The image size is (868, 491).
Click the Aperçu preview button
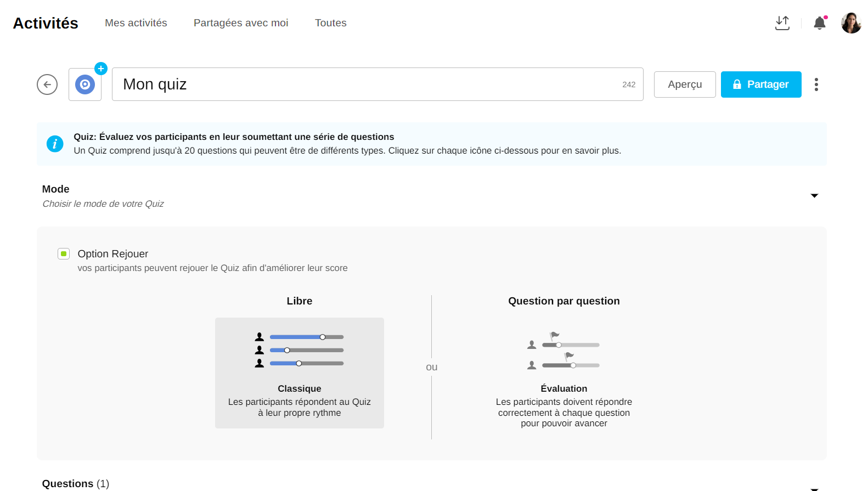[x=685, y=84]
